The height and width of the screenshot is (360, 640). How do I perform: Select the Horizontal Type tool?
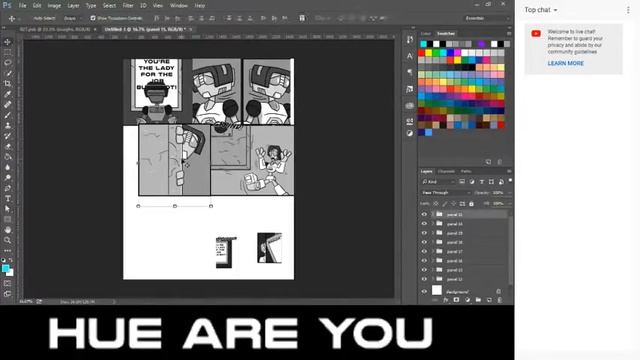click(x=7, y=199)
